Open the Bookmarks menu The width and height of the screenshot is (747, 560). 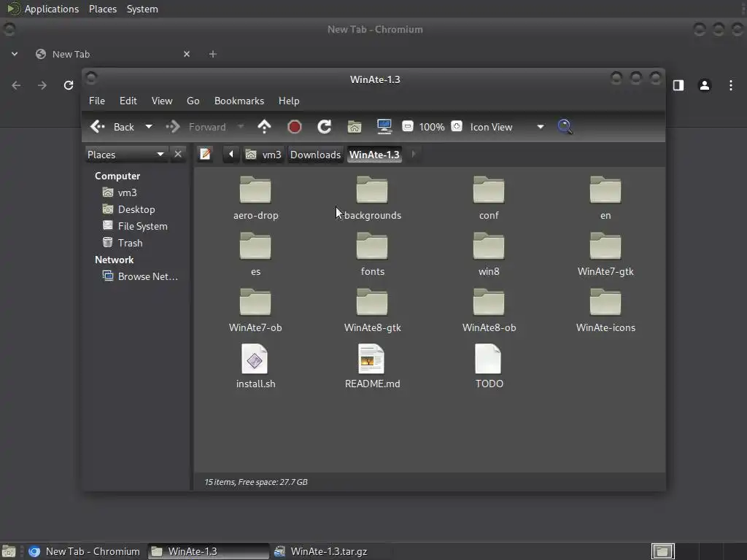(239, 101)
